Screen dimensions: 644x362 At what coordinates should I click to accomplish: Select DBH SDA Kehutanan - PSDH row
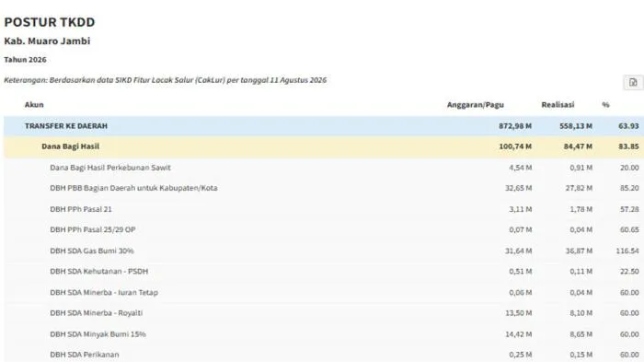coord(324,271)
